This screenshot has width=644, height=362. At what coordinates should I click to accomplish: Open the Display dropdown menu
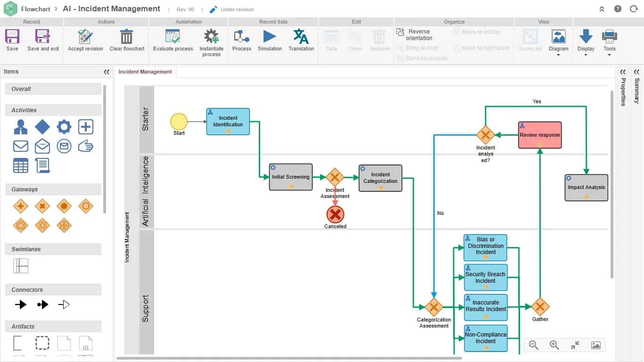[586, 42]
